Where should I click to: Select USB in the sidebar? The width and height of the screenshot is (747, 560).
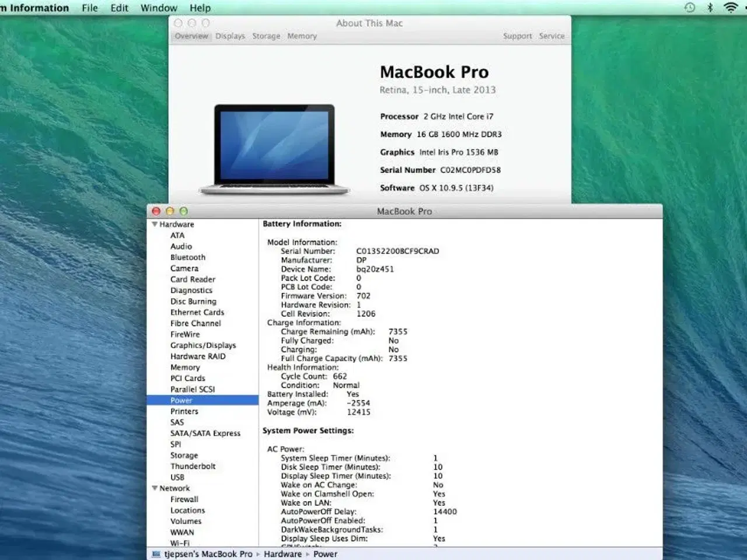pyautogui.click(x=177, y=477)
